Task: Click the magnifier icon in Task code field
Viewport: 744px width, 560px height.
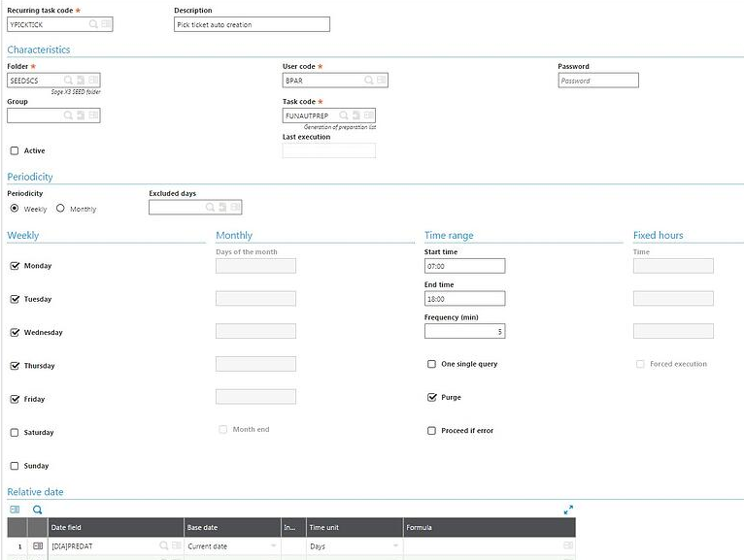Action: (x=341, y=115)
